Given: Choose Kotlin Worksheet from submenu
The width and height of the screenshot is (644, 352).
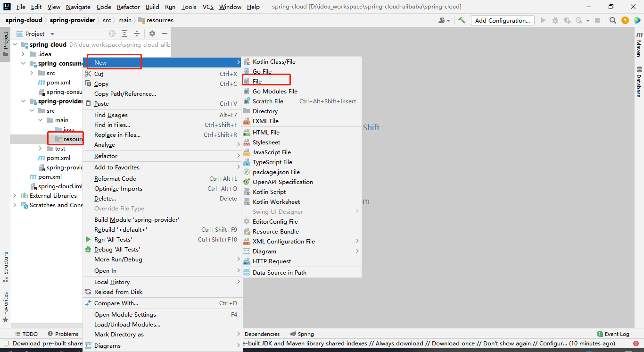Looking at the screenshot, I should pos(301,202).
